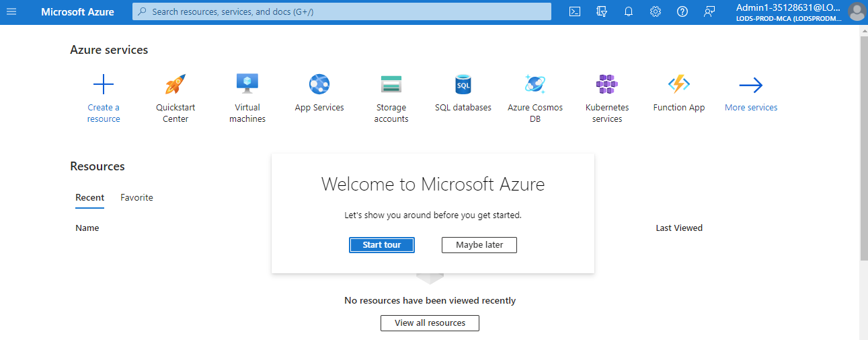Open the Directories and subscriptions filter icon
The width and height of the screenshot is (868, 340).
pos(602,11)
